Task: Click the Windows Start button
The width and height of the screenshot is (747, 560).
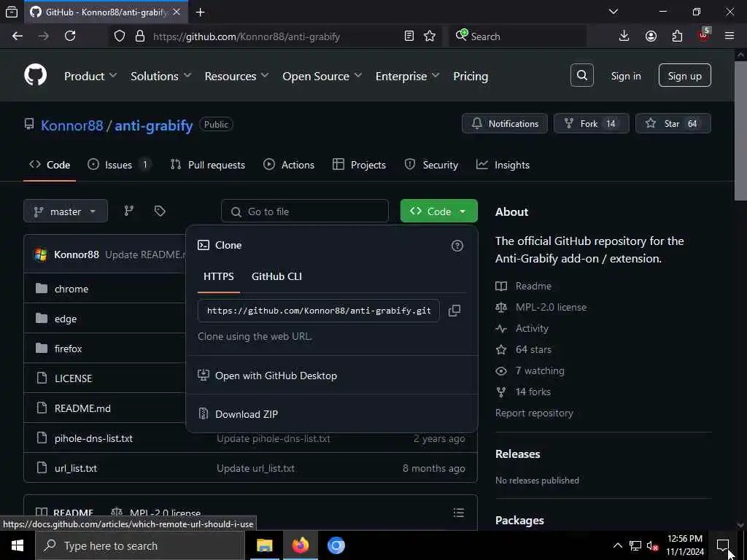Action: [x=18, y=545]
